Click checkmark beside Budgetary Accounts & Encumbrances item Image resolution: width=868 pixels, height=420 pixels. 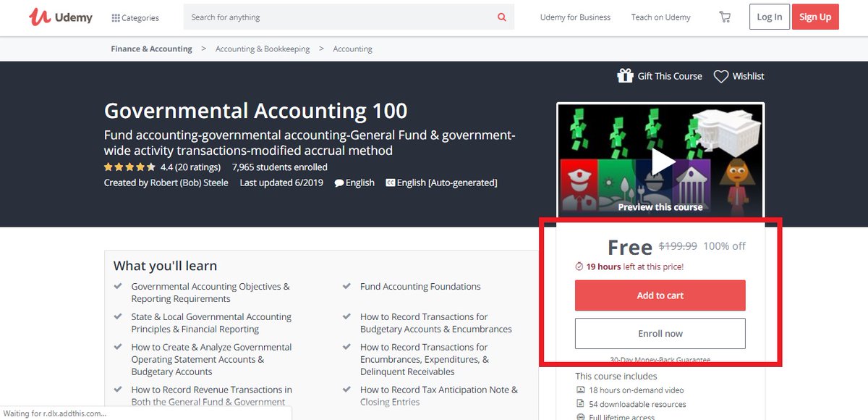pyautogui.click(x=347, y=317)
